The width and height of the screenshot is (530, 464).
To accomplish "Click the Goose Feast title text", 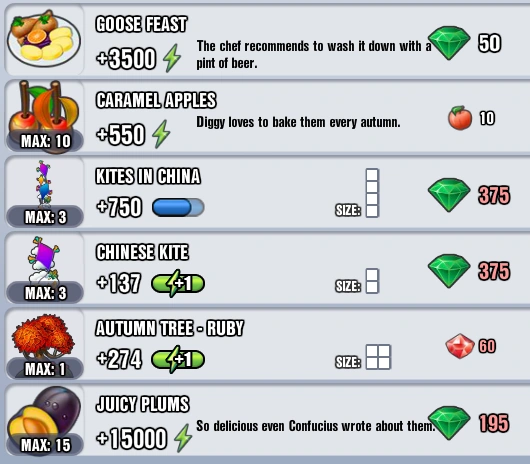I will (141, 24).
